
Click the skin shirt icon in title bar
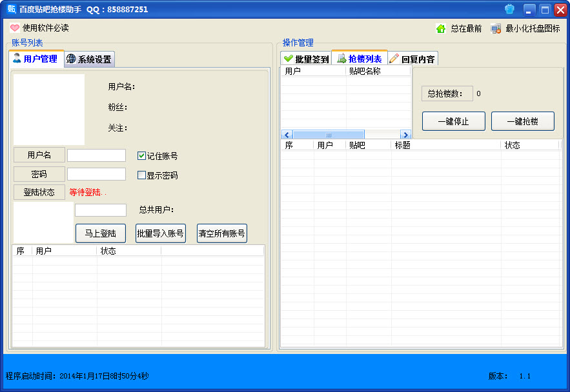point(510,9)
